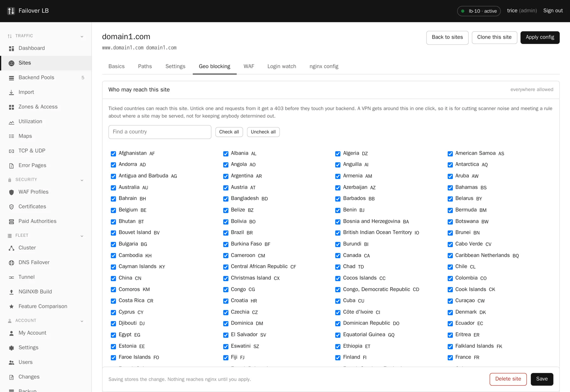Open the site Settings tab
This screenshot has height=392, width=570.
(175, 66)
